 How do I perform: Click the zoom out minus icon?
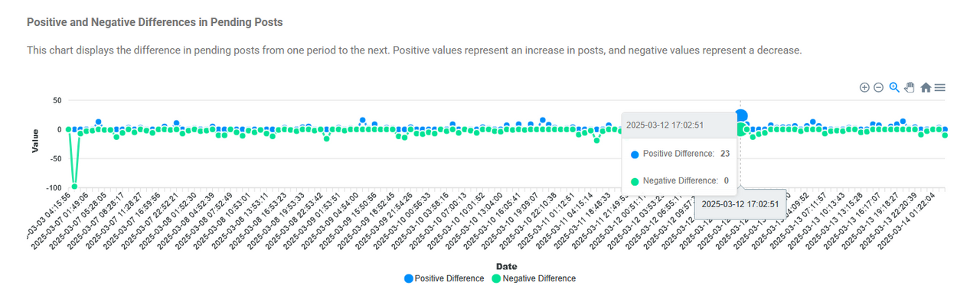[879, 87]
